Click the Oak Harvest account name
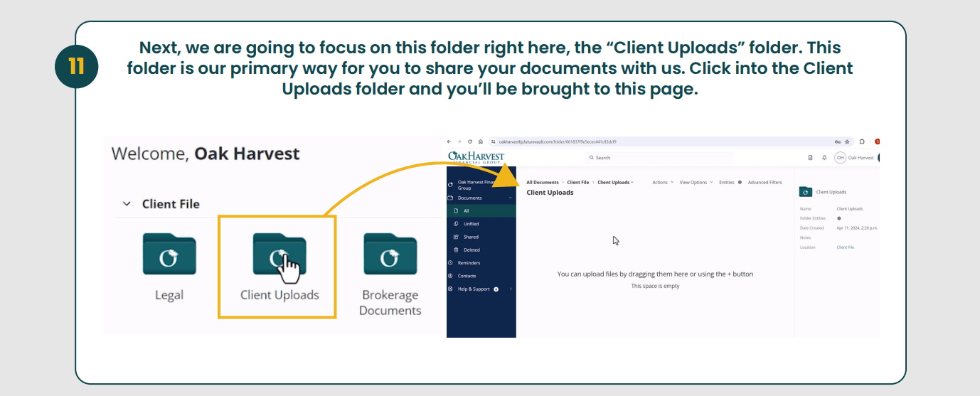 861,158
